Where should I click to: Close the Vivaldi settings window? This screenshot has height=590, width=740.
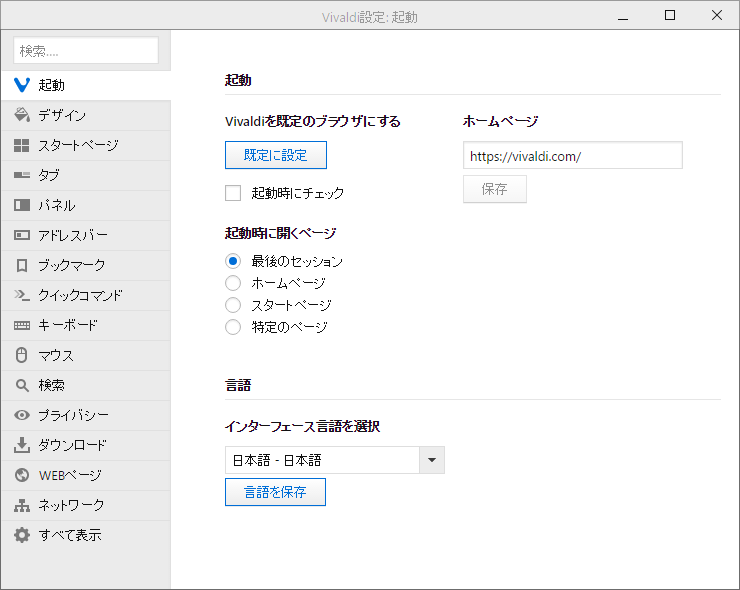pos(716,16)
